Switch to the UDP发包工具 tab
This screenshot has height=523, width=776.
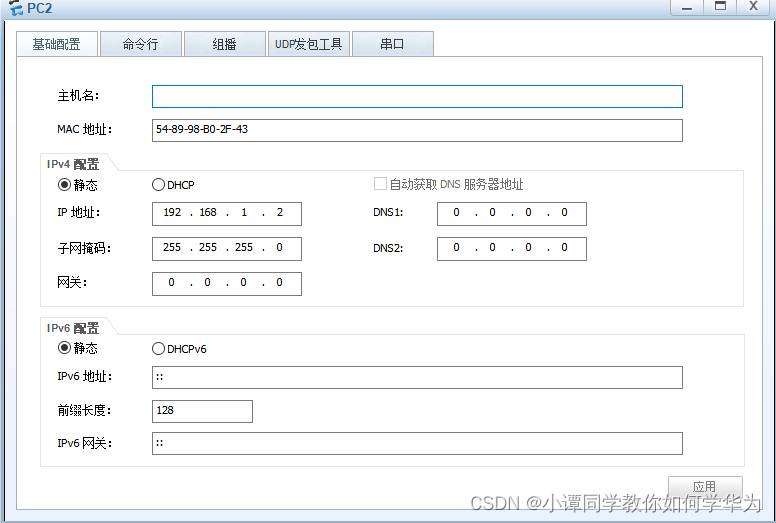click(309, 44)
